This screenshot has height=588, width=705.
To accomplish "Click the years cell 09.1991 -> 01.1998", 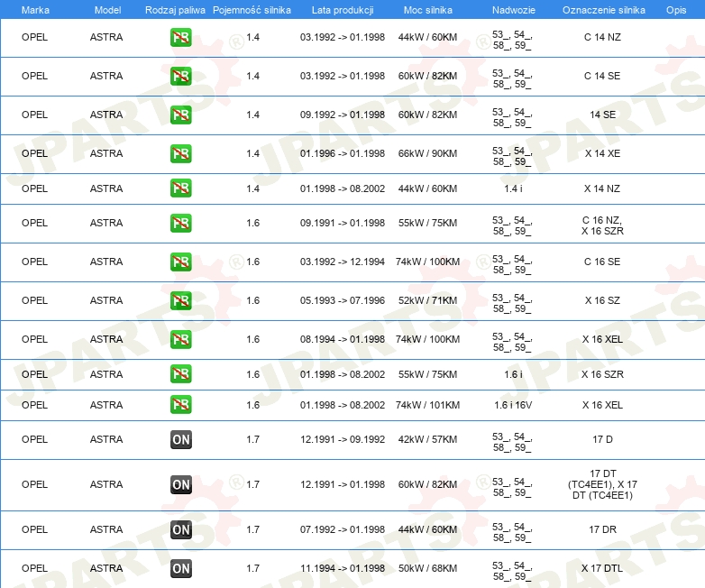I will coord(343,223).
